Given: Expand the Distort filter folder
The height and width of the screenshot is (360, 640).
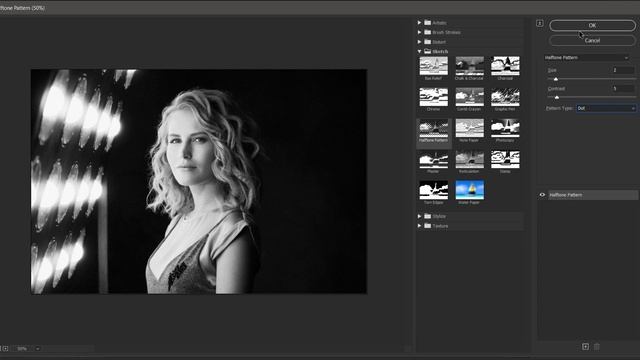Looking at the screenshot, I should [419, 42].
